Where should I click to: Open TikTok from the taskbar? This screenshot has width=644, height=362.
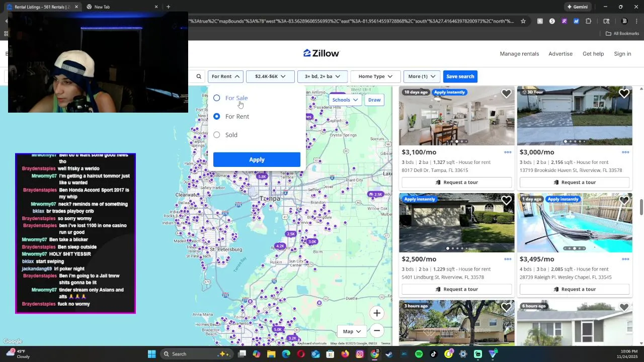434,354
